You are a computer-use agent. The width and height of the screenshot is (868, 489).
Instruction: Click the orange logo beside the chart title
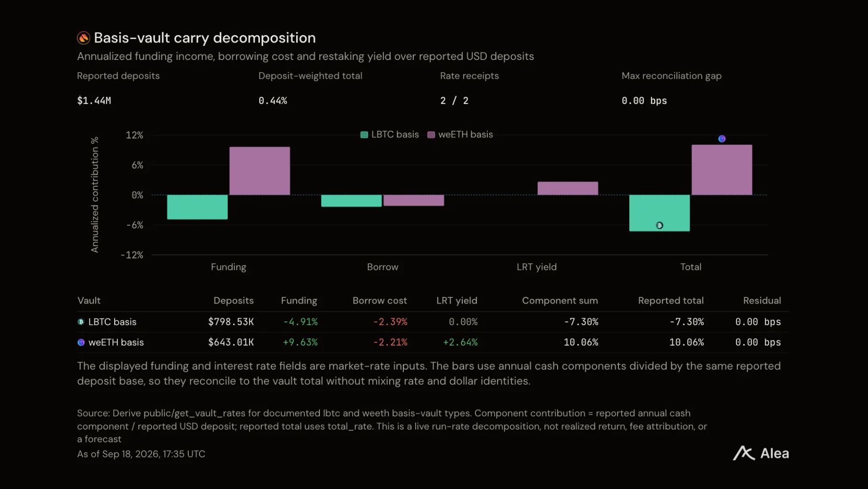pos(83,38)
